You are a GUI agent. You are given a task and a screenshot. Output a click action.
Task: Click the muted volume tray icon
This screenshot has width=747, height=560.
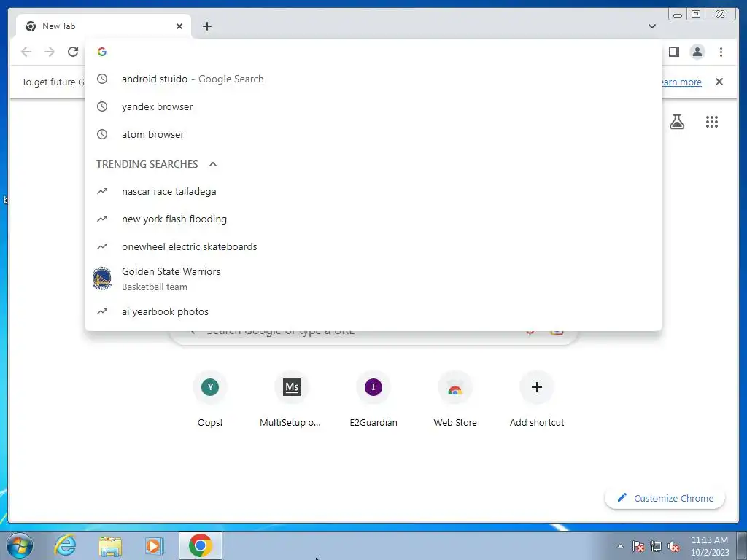[673, 546]
